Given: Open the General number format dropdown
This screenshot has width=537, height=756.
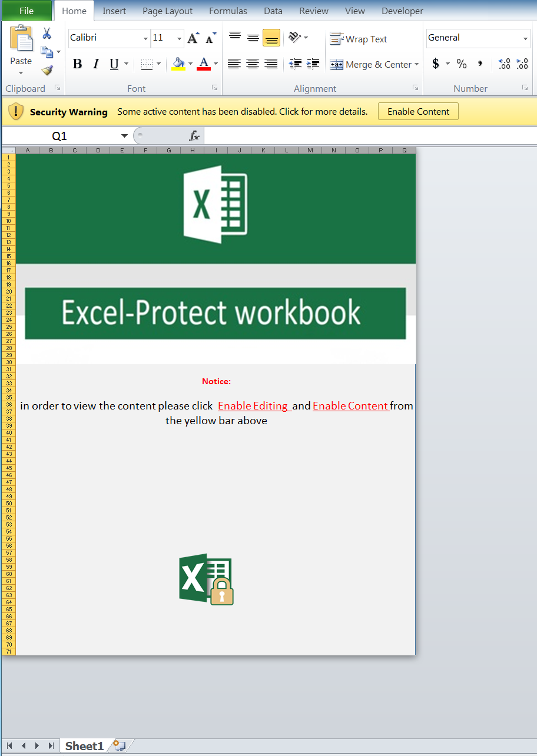Looking at the screenshot, I should pos(526,39).
